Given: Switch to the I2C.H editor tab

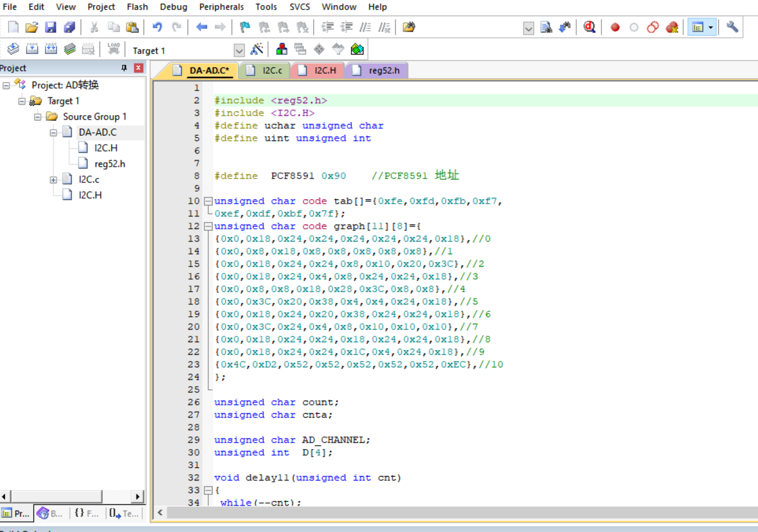Looking at the screenshot, I should (318, 70).
